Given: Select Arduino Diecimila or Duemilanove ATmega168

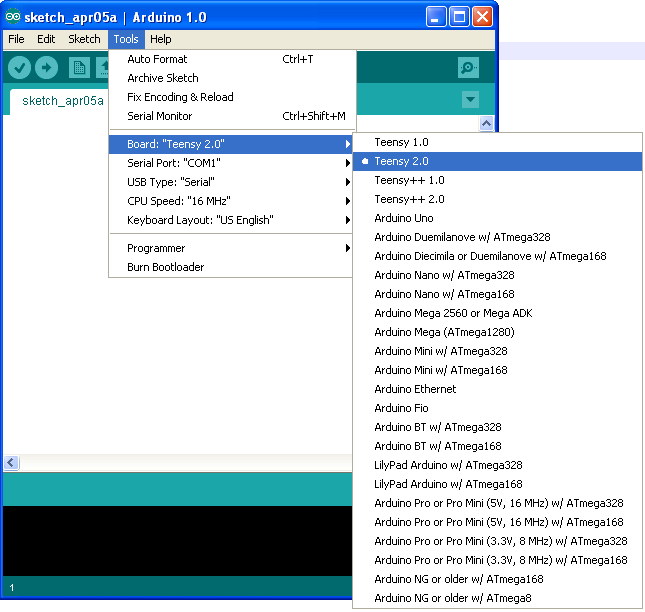Looking at the screenshot, I should tap(497, 256).
